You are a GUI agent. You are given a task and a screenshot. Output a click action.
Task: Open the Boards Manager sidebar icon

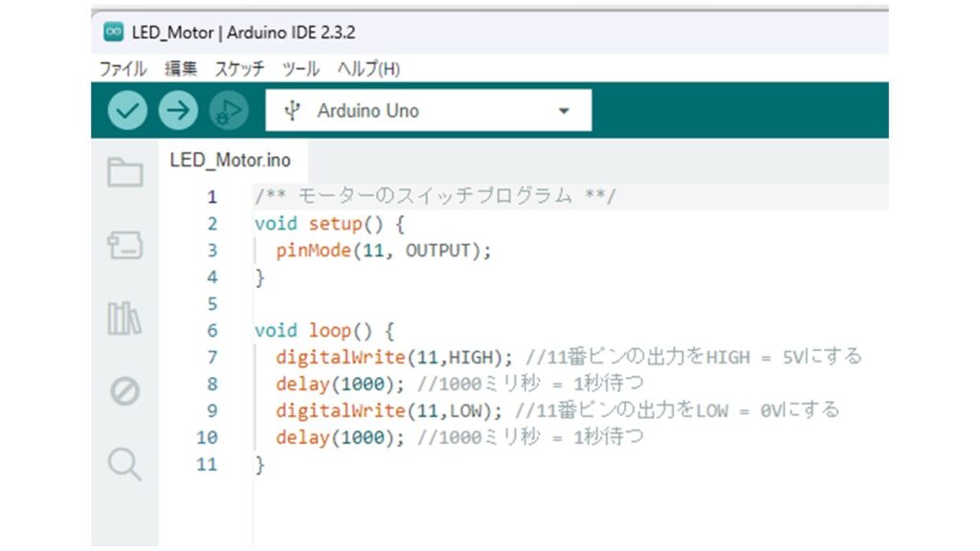pyautogui.click(x=124, y=246)
